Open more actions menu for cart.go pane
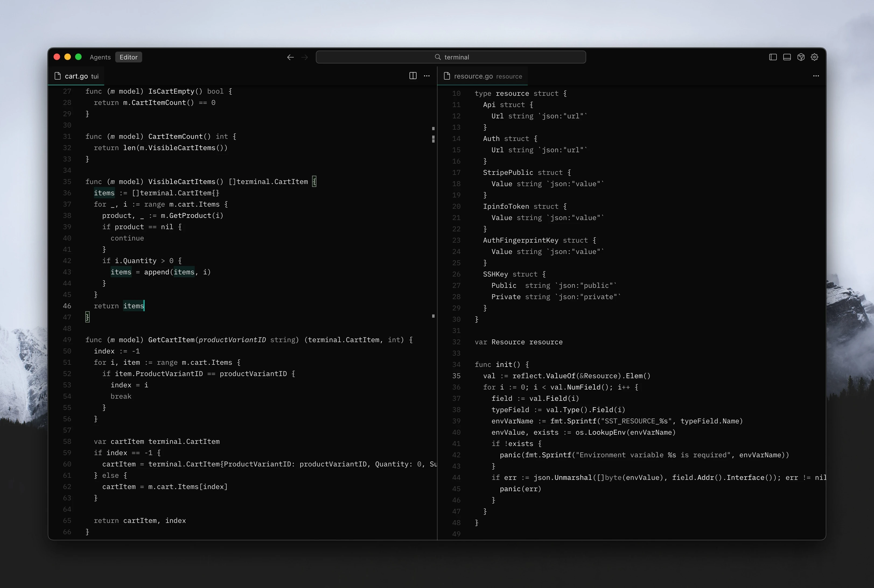Screen dimensions: 874x588 click(427, 76)
